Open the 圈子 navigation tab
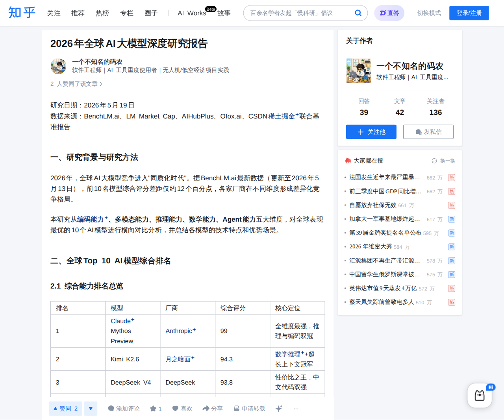Viewport: 504px width, 420px height. pos(151,13)
